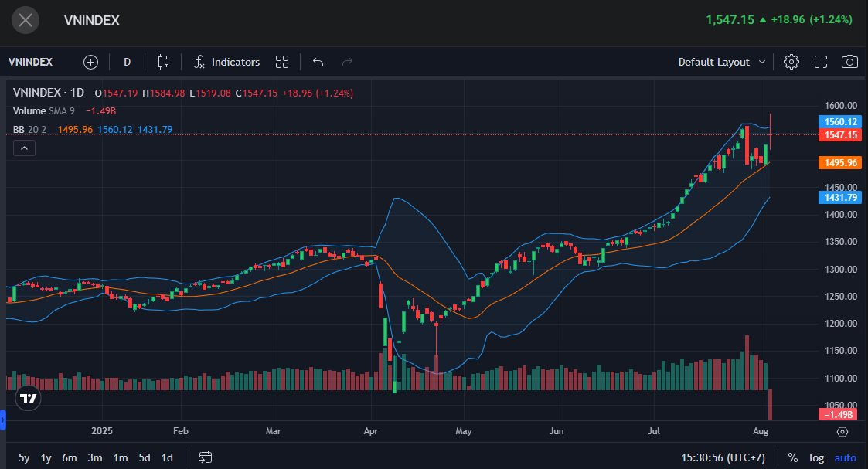868x469 pixels.
Task: Select the candlestick chart style icon
Action: point(163,62)
